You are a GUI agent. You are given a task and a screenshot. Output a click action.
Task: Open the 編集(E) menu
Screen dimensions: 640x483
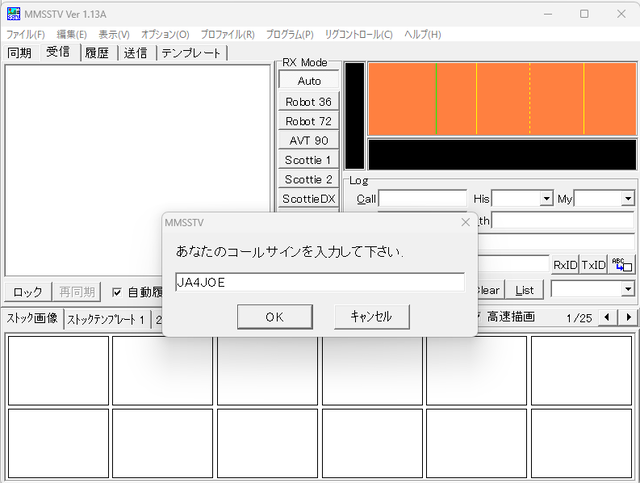72,35
